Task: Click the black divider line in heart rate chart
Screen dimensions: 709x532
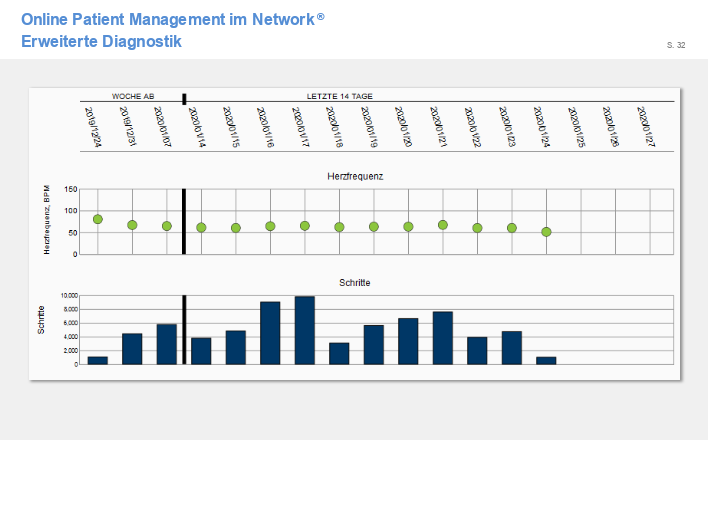Action: (184, 221)
